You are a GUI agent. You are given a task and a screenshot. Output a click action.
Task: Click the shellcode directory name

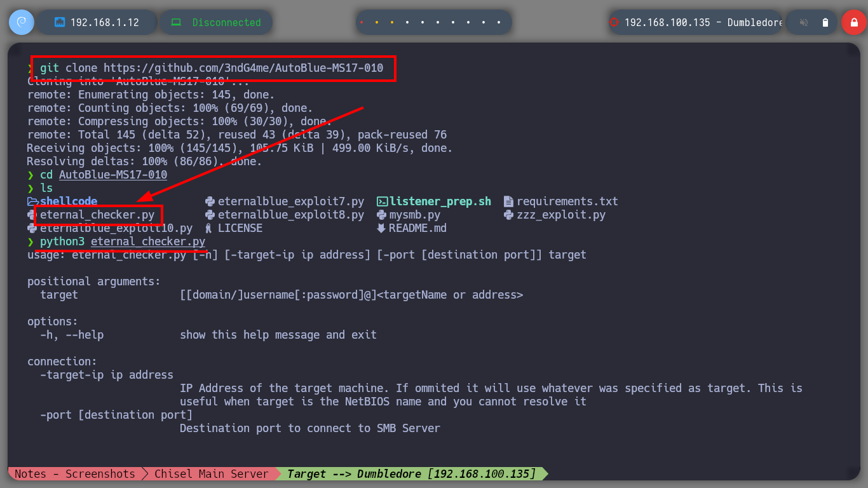pyautogui.click(x=69, y=201)
